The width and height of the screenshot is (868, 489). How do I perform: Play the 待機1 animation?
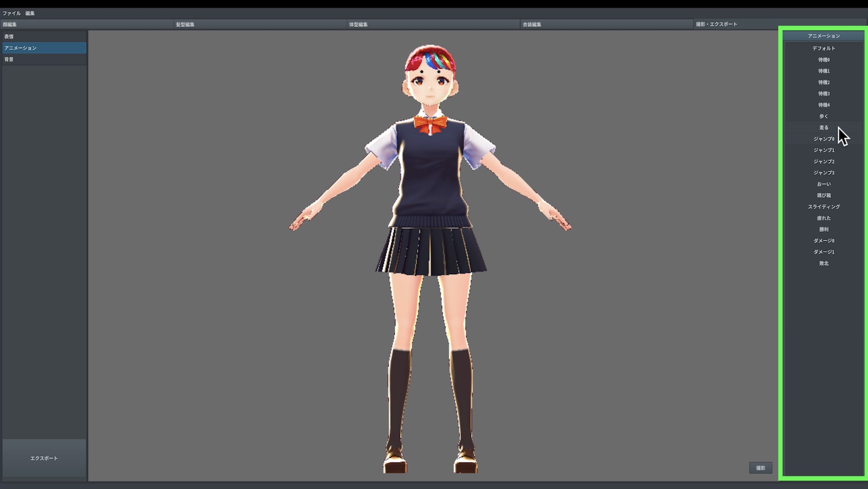[823, 71]
